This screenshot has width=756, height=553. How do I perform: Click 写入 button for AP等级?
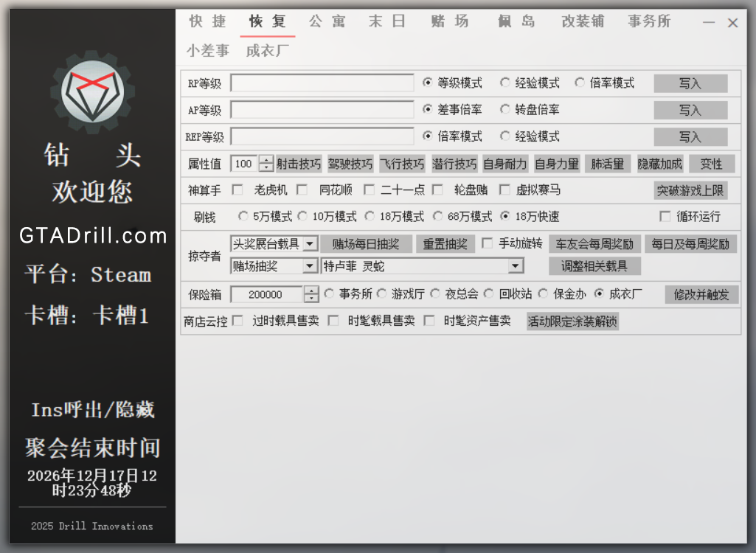pyautogui.click(x=690, y=111)
